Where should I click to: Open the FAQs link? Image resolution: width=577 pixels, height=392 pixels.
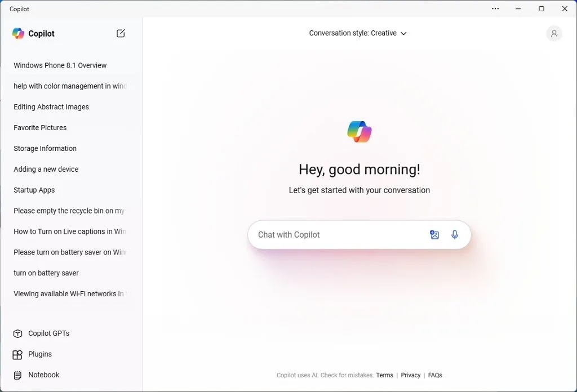(435, 375)
